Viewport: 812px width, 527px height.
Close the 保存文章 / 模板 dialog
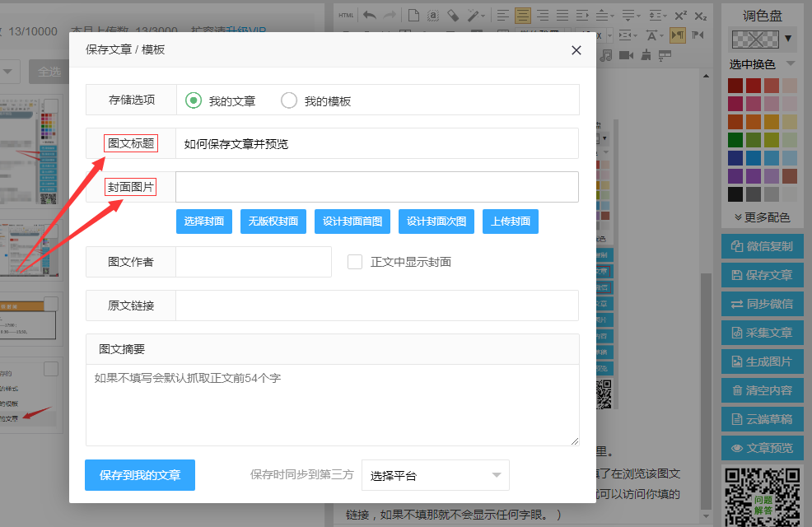click(576, 50)
